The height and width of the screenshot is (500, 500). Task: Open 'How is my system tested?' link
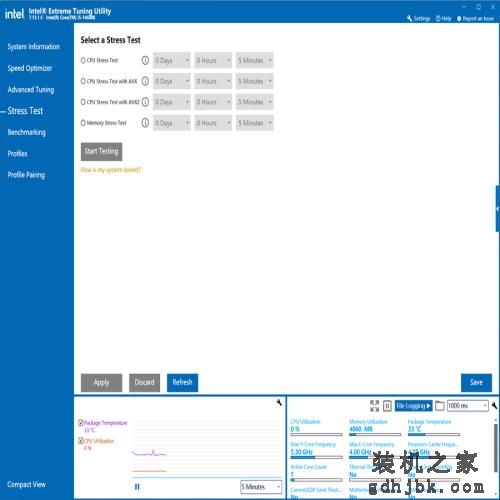coord(110,170)
